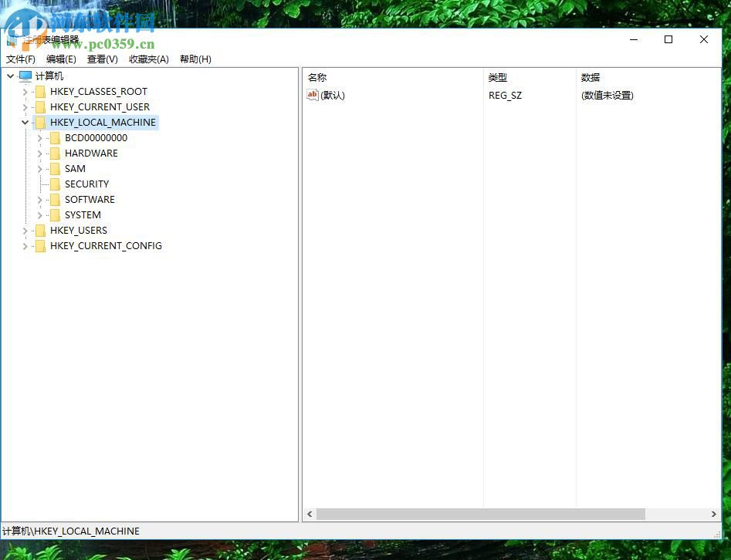Image resolution: width=731 pixels, height=560 pixels.
Task: Select the SECURITY subkey label
Action: point(86,184)
